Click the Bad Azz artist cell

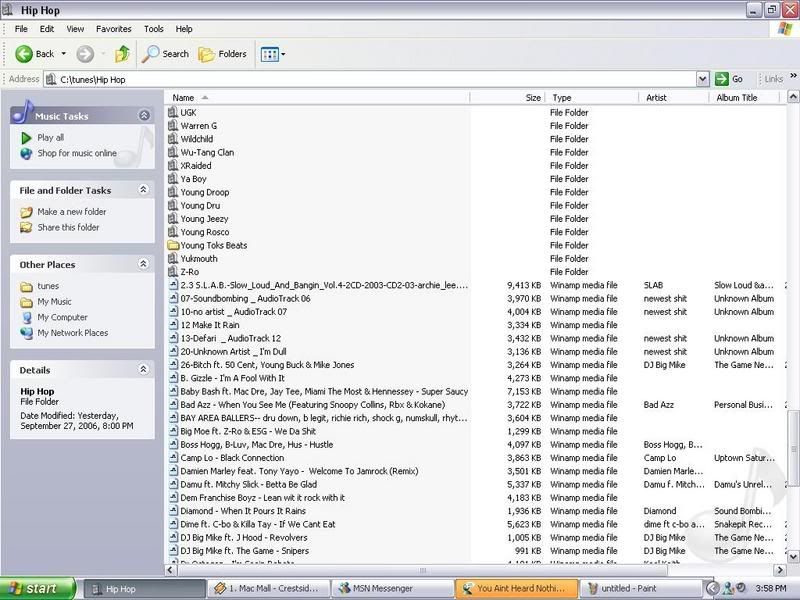(x=659, y=405)
